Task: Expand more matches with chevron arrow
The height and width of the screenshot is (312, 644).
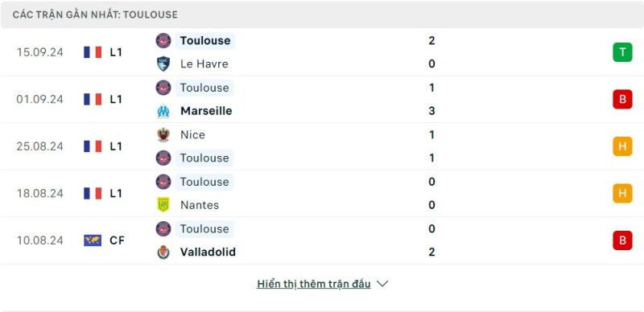Action: pos(382,284)
